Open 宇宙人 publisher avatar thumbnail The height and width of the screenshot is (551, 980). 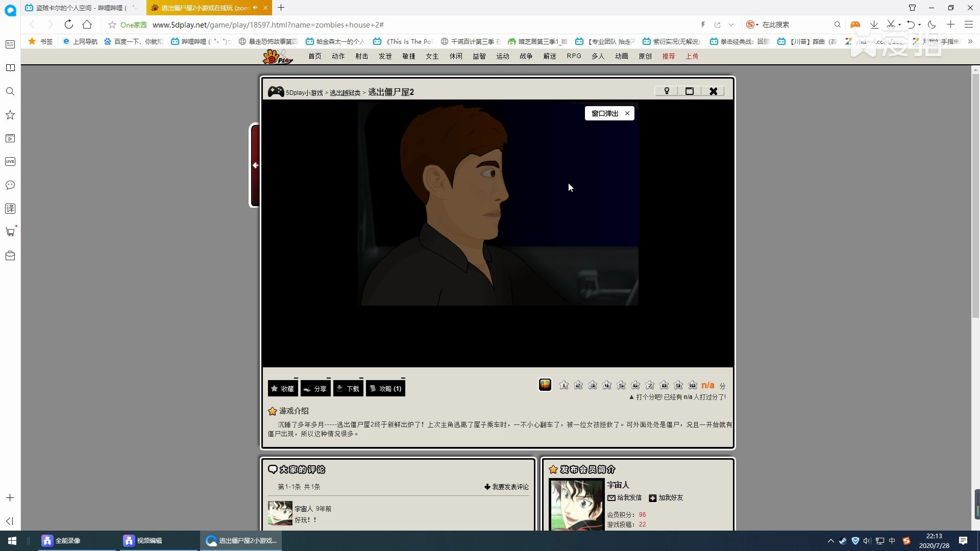pos(577,505)
